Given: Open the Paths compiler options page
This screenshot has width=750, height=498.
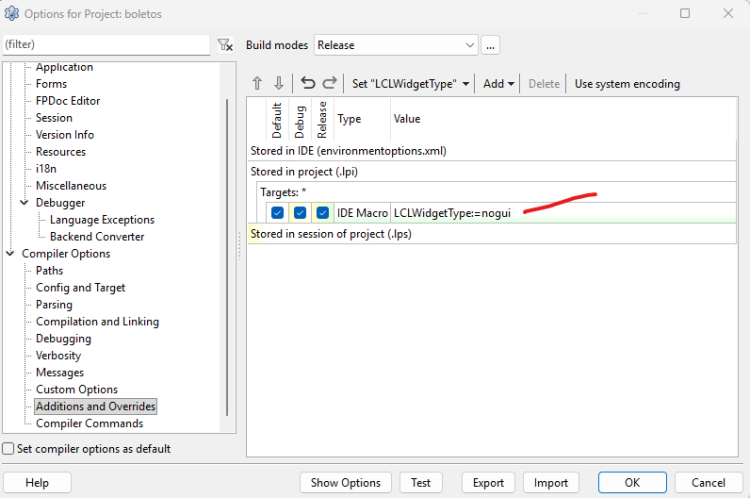Looking at the screenshot, I should pyautogui.click(x=49, y=270).
